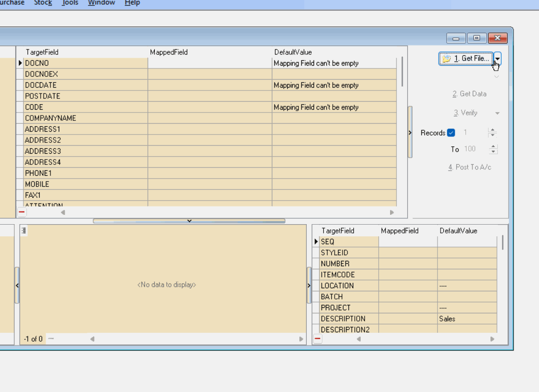Click the right-arrow splitter before the detail mapping grid
539x392 pixels.
(x=309, y=285)
